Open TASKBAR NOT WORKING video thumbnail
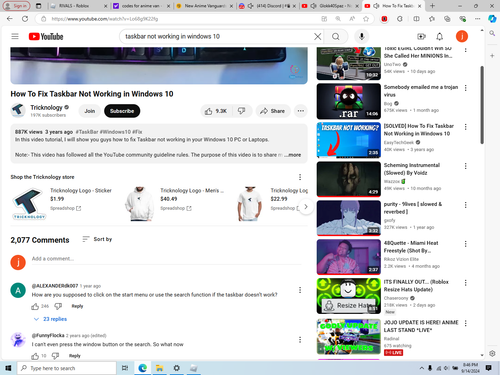 [349, 140]
